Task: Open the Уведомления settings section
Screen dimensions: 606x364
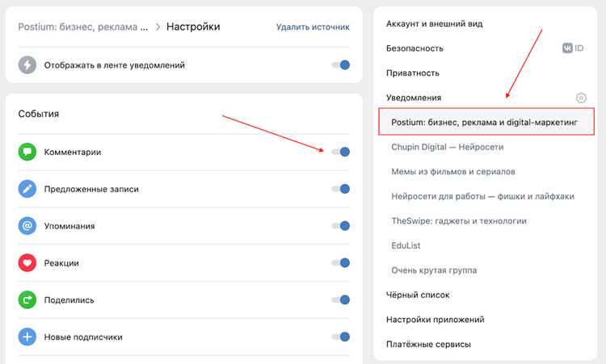Action: coord(414,98)
